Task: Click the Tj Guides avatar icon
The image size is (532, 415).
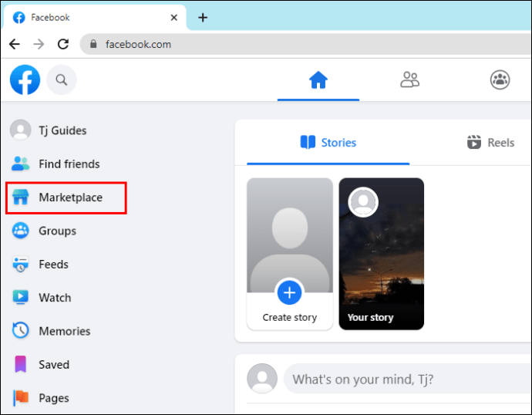Action: click(x=20, y=130)
